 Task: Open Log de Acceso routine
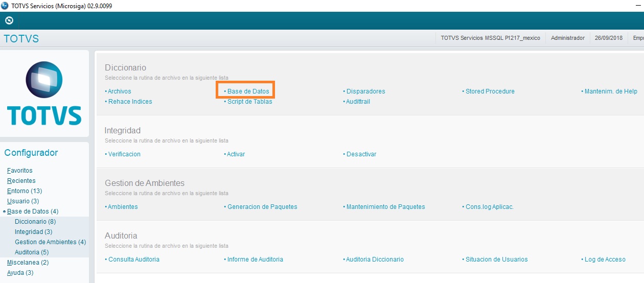click(x=605, y=260)
